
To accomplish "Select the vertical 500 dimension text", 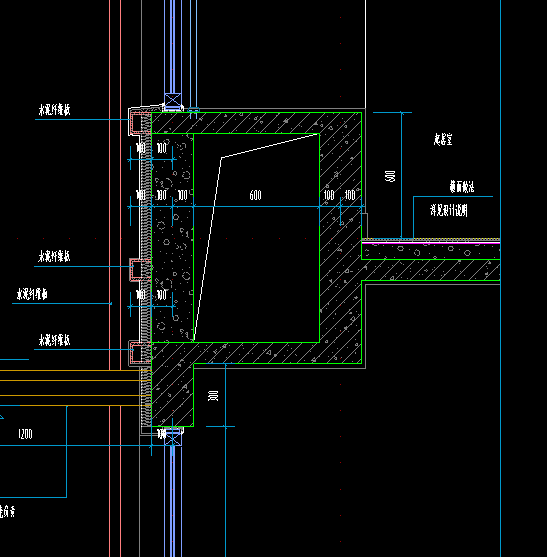I will click(390, 176).
